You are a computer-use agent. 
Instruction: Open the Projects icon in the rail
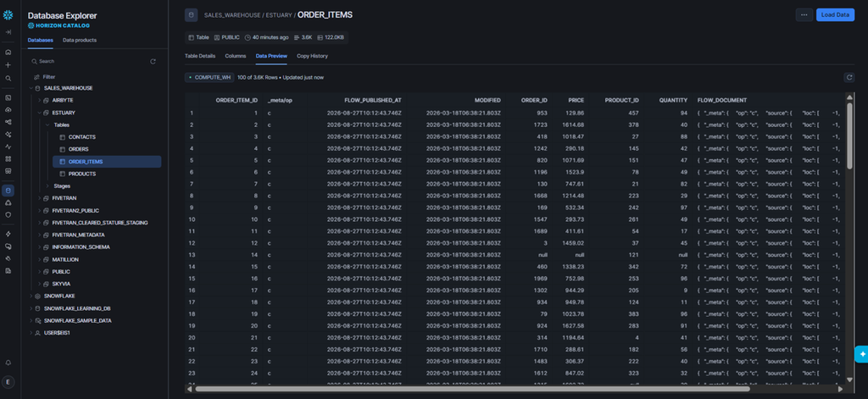(8, 97)
